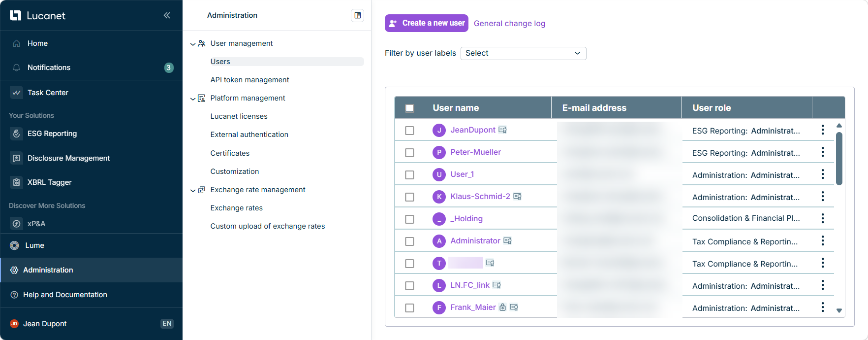Click the user table vertical scrollbar thumb

[839, 159]
